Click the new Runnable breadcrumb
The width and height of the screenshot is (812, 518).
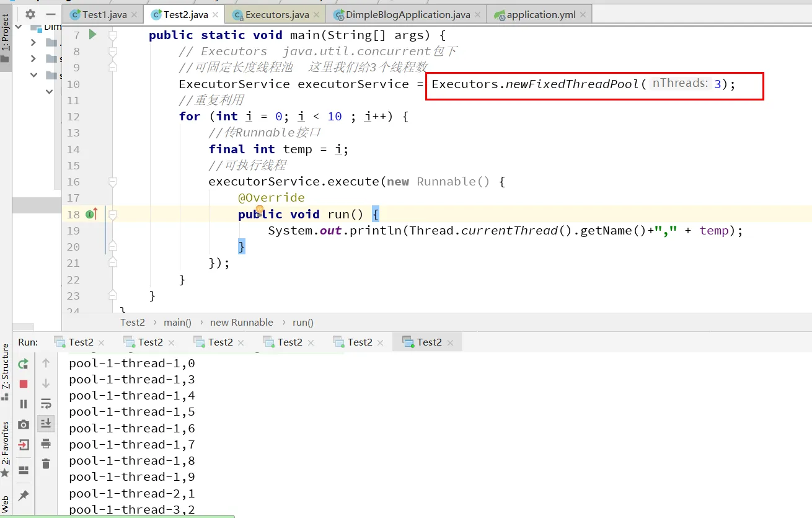pos(242,322)
